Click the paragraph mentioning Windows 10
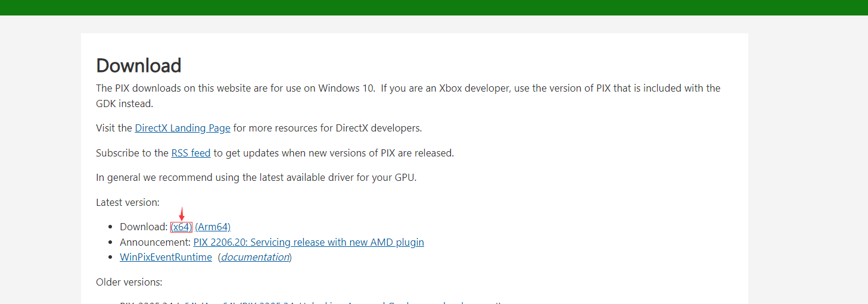Screen dimensions: 868x304 (x=407, y=88)
